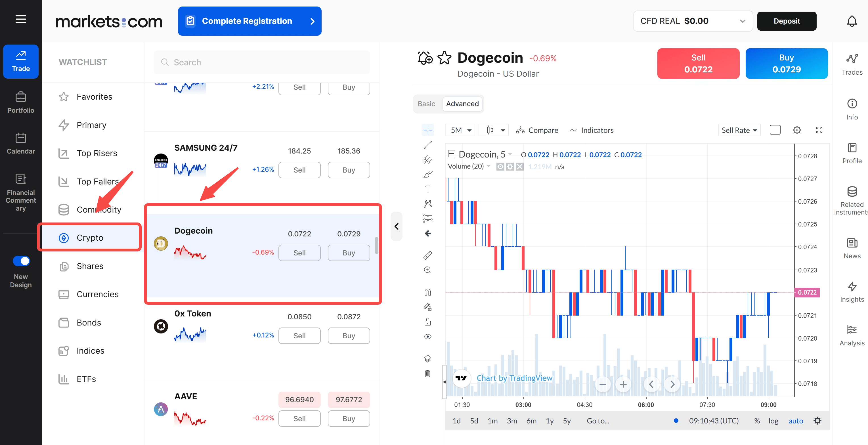Show the object tree layers tool
Viewport: 868px width, 445px height.
click(427, 358)
